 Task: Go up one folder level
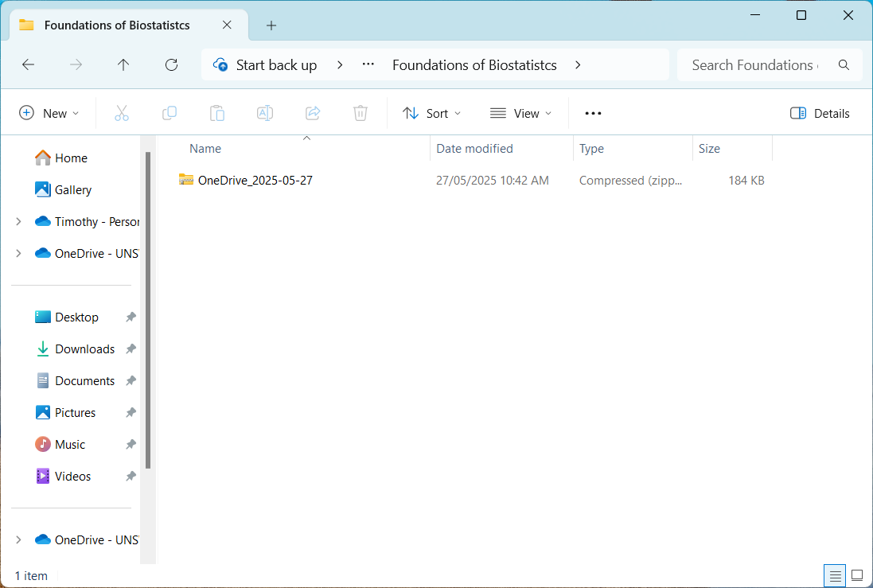point(123,65)
